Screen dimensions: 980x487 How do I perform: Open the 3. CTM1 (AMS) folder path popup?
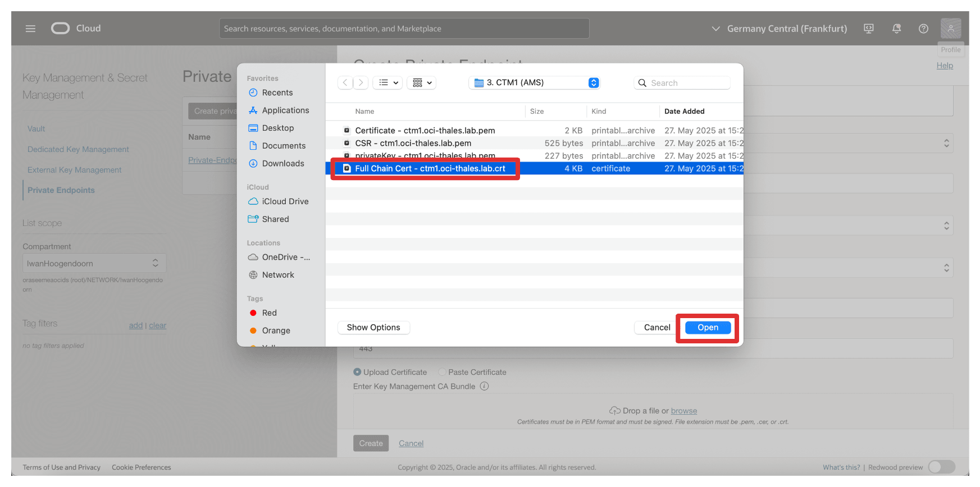535,82
